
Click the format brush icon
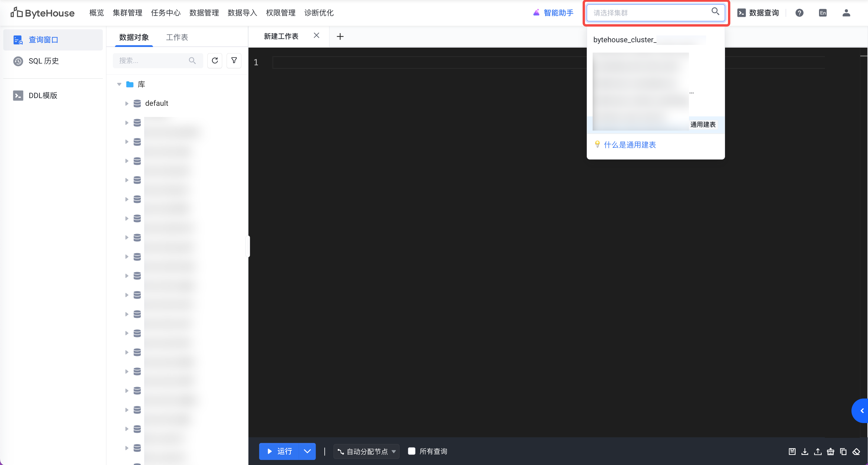pos(830,451)
